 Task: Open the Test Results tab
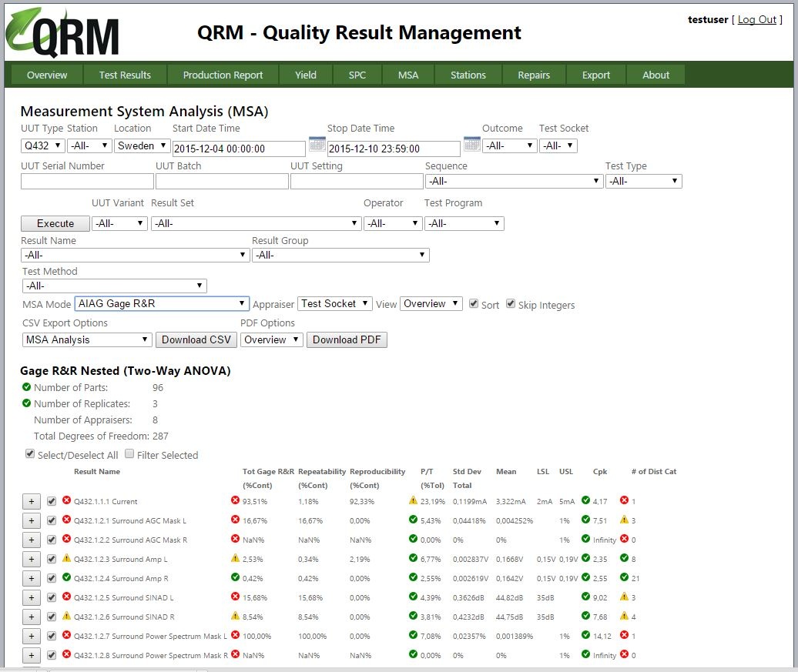click(x=125, y=75)
